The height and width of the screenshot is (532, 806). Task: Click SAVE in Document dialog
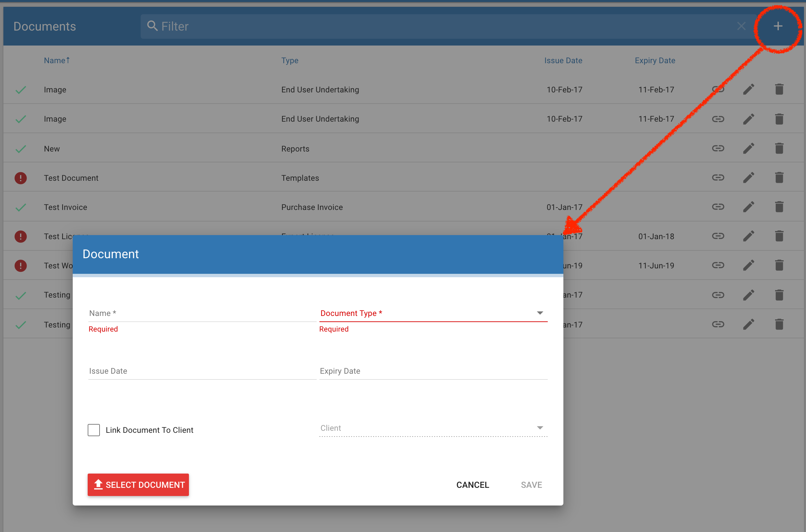click(531, 485)
